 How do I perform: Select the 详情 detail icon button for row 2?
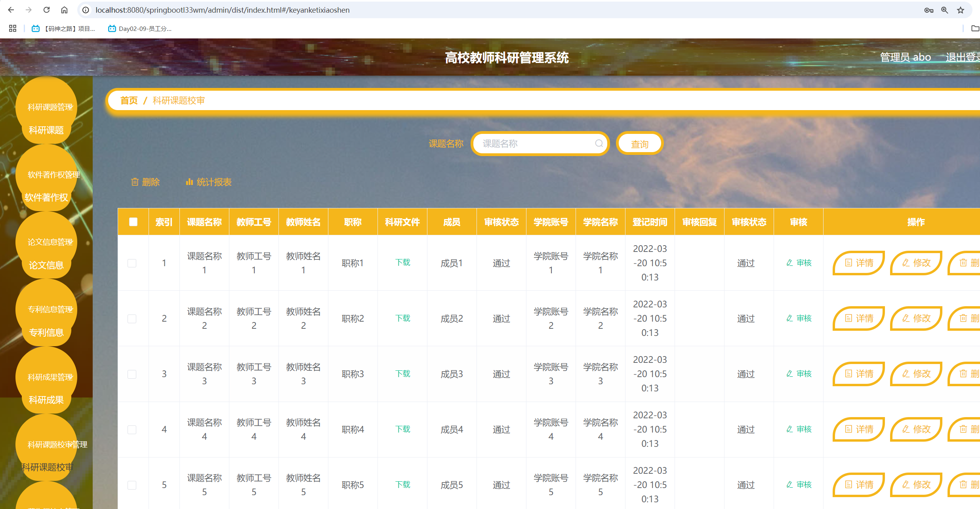[x=848, y=318]
